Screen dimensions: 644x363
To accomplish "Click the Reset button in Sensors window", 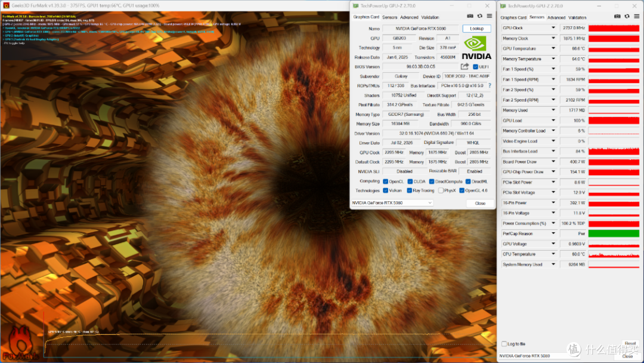I will pos(630,343).
